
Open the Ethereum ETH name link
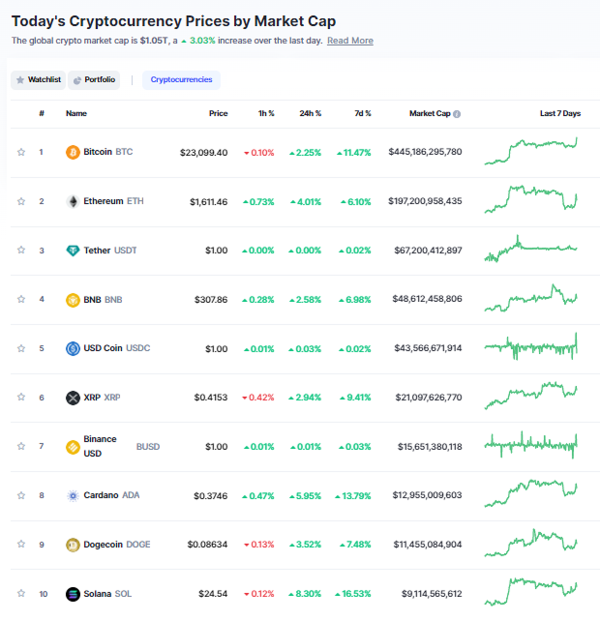point(113,201)
